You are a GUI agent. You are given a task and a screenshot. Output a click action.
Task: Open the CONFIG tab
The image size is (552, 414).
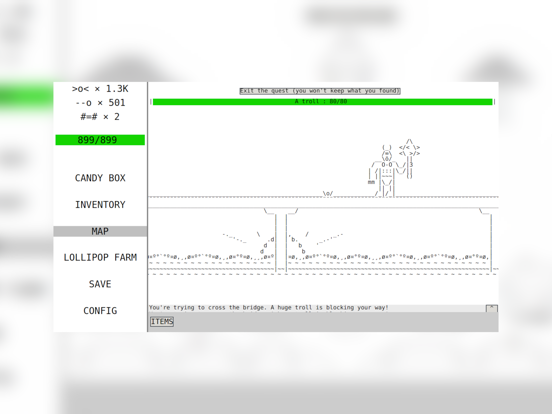click(100, 311)
